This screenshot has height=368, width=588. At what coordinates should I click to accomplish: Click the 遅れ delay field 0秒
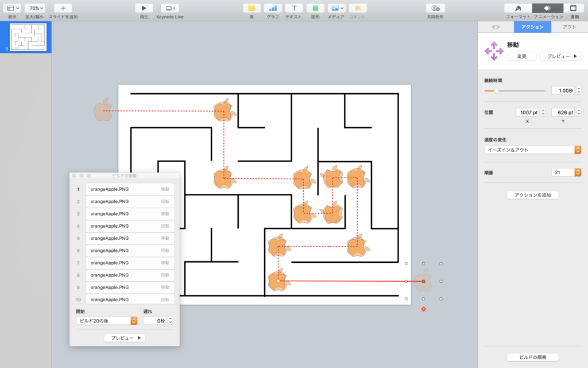tap(154, 321)
